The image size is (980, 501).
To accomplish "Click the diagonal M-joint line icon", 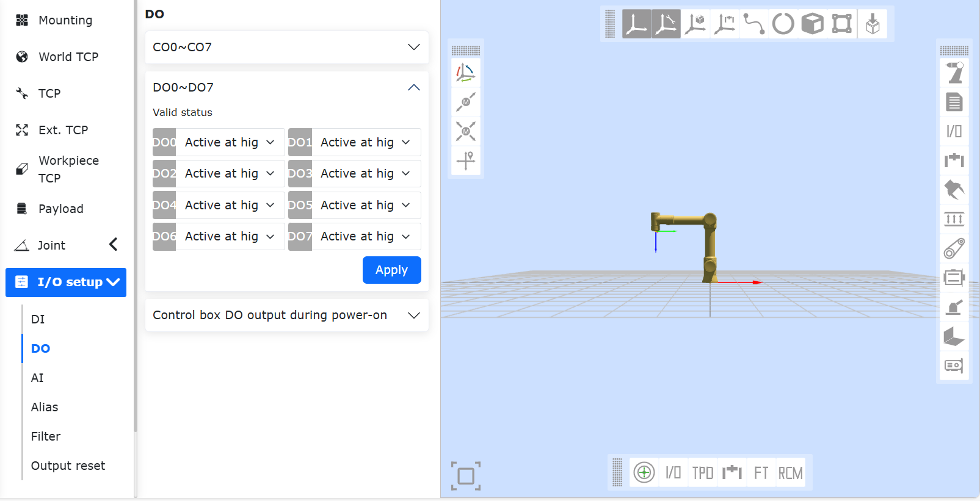I will point(466,102).
